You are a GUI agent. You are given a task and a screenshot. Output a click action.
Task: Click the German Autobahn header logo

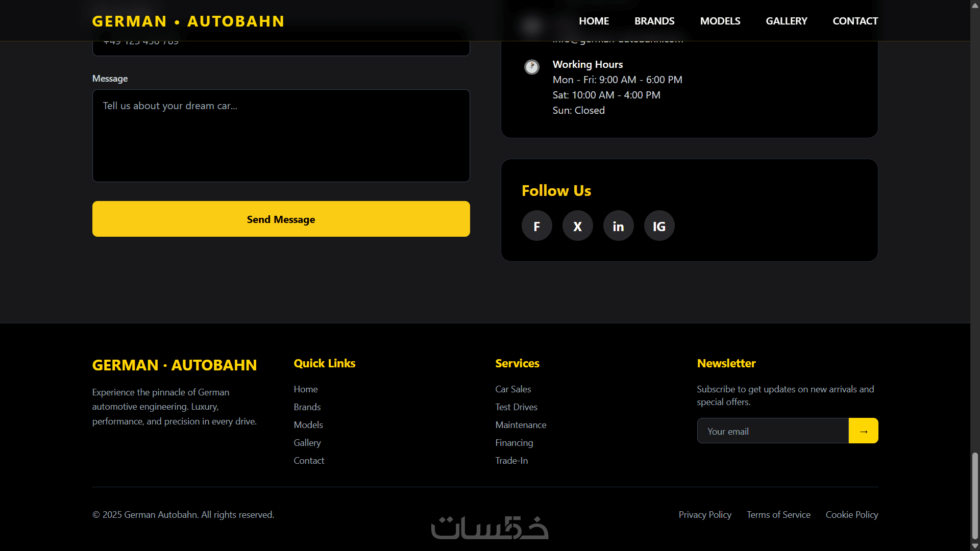pos(188,21)
